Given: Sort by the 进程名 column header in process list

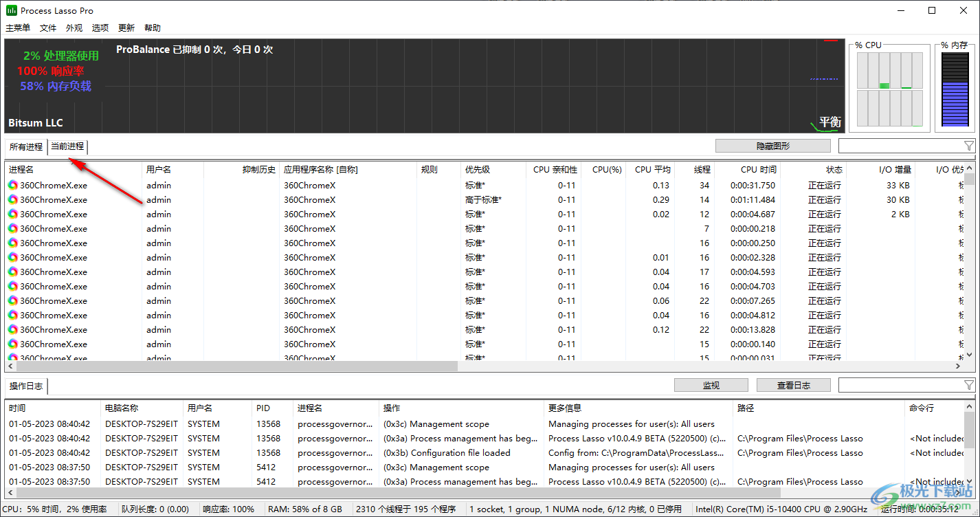Looking at the screenshot, I should click(x=74, y=169).
